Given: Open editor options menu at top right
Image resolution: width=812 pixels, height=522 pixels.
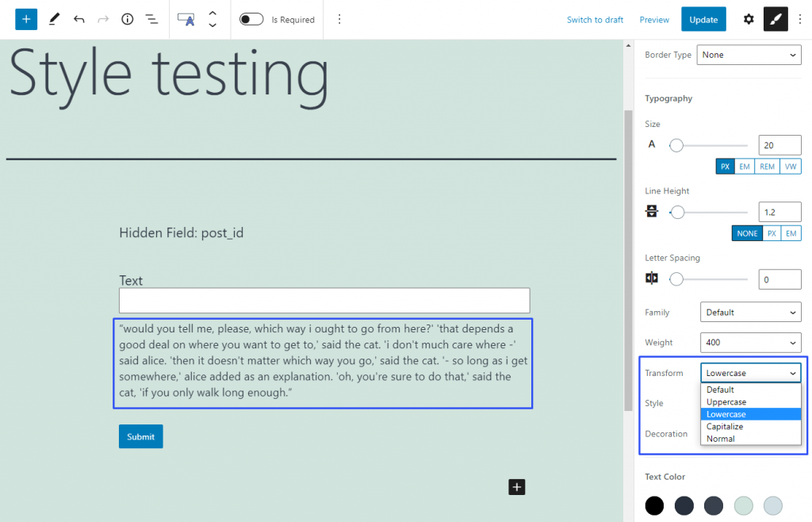Looking at the screenshot, I should (800, 20).
